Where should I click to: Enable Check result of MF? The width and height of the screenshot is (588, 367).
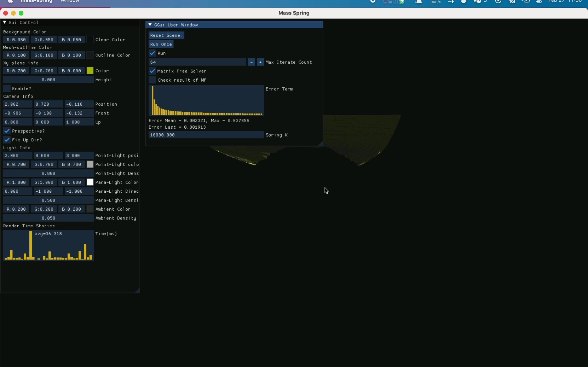point(152,80)
